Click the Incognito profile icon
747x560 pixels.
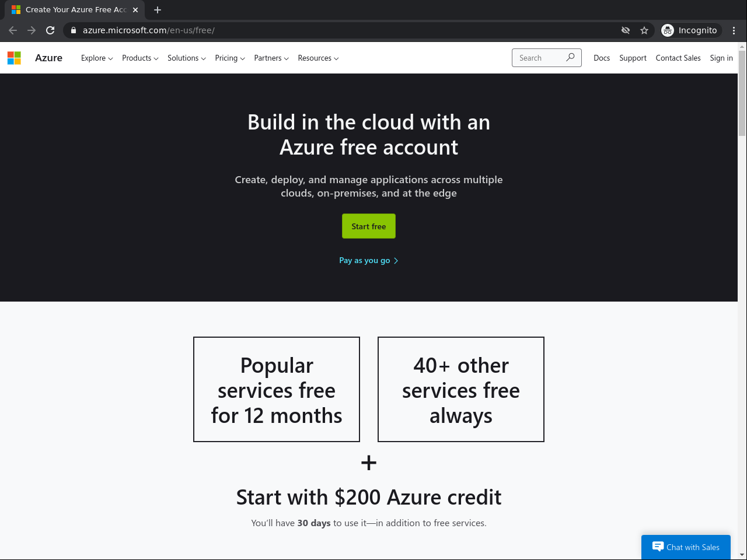click(x=668, y=30)
